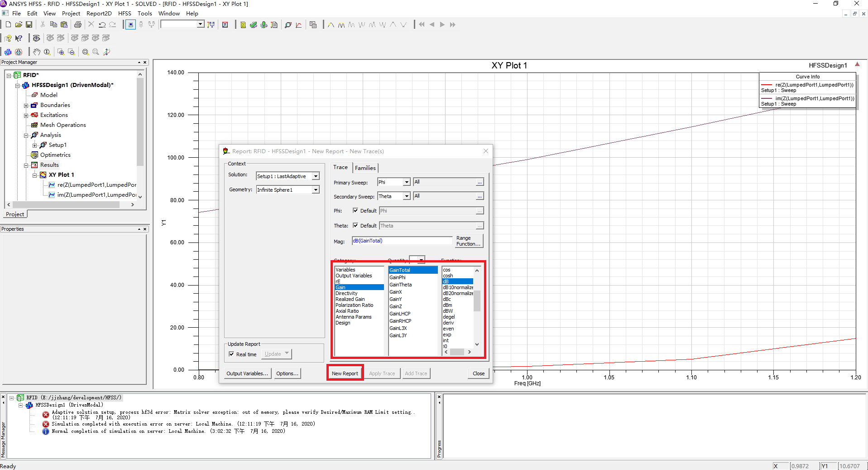Click the What's This help cursor icon
The image size is (868, 470).
point(19,38)
